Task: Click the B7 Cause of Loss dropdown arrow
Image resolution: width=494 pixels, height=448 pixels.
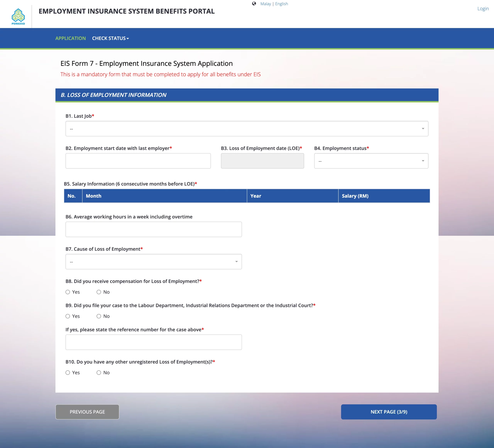Action: [x=236, y=261]
